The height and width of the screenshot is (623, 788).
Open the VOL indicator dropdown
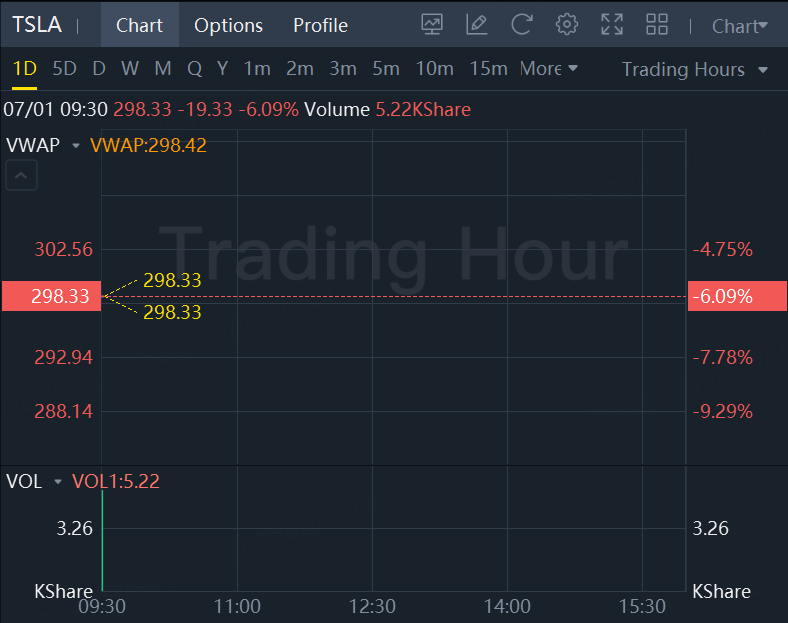58,482
